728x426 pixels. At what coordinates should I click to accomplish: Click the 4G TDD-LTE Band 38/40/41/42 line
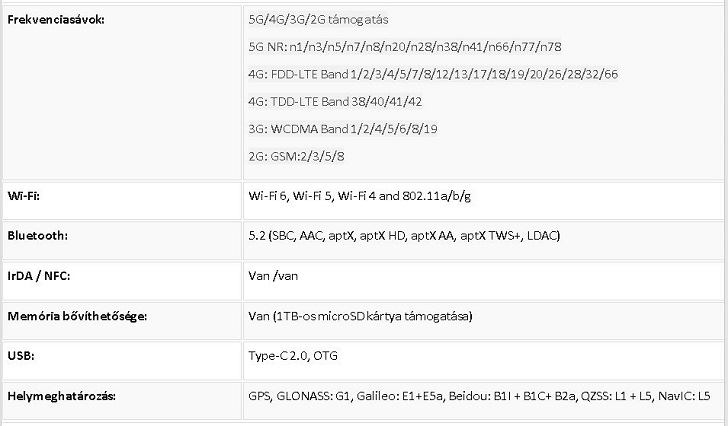pos(335,102)
